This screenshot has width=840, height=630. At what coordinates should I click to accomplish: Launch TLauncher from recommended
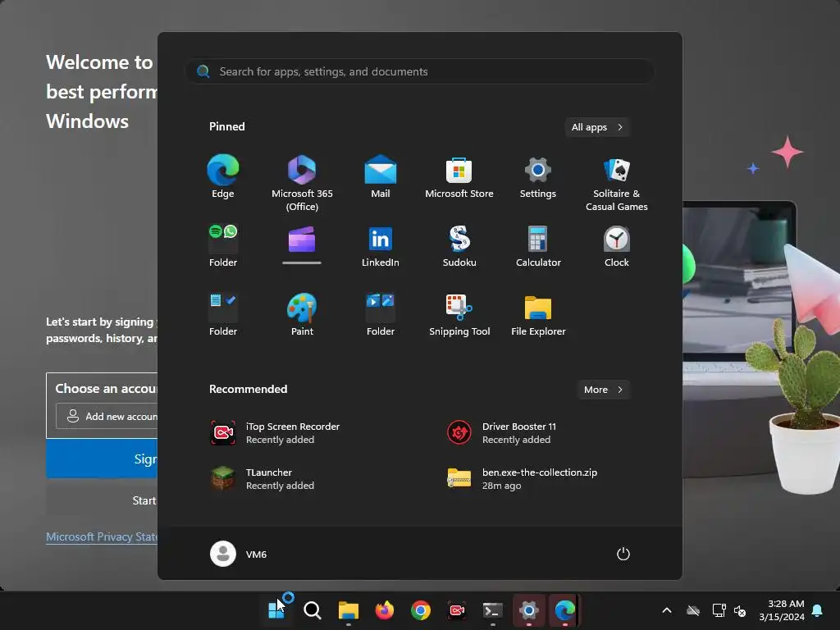coord(262,479)
